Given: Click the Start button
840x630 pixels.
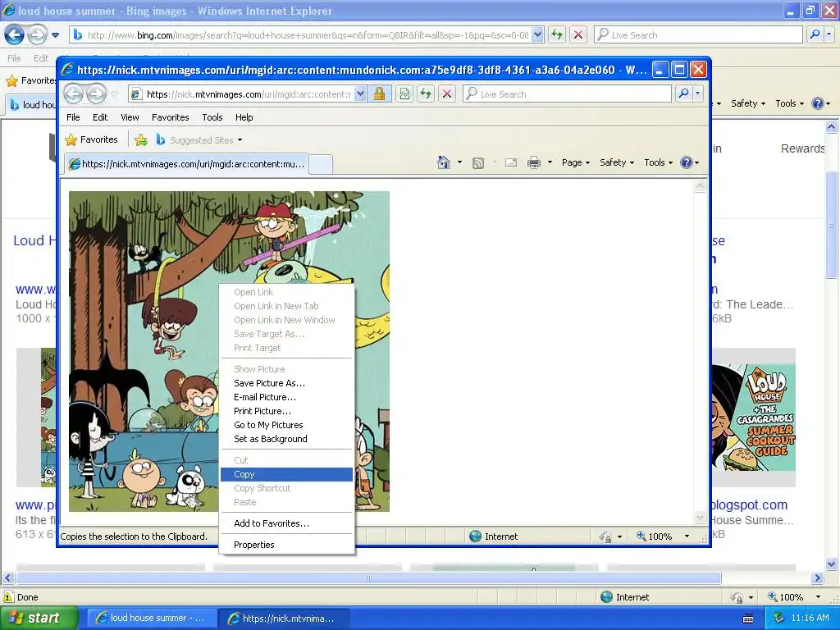Looking at the screenshot, I should click(39, 619).
